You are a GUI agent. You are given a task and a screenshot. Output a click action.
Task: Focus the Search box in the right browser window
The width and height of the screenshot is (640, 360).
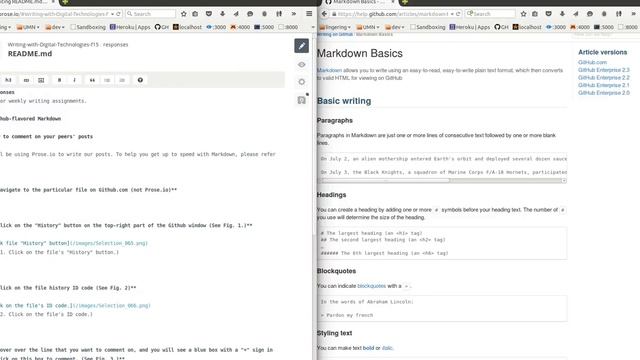tap(490, 14)
